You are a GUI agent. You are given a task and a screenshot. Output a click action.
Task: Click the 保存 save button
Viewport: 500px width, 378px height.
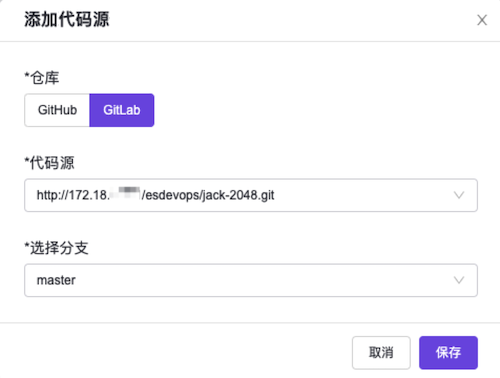448,353
